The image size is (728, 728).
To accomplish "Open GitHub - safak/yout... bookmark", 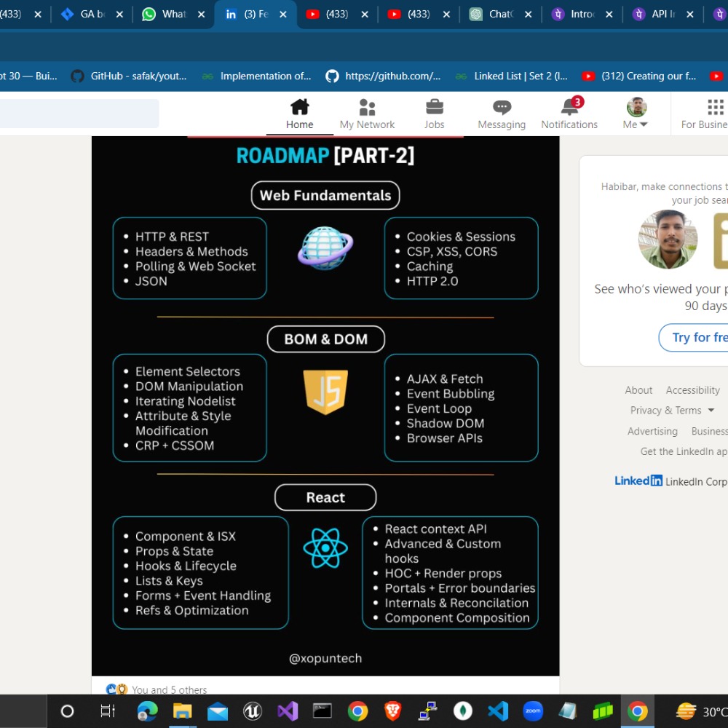I will click(x=129, y=76).
